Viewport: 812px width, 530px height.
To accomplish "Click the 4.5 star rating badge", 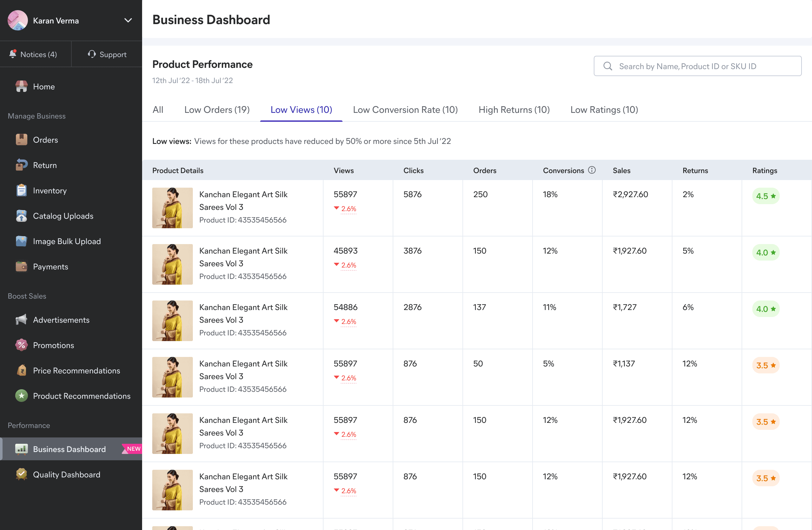I will (x=765, y=196).
